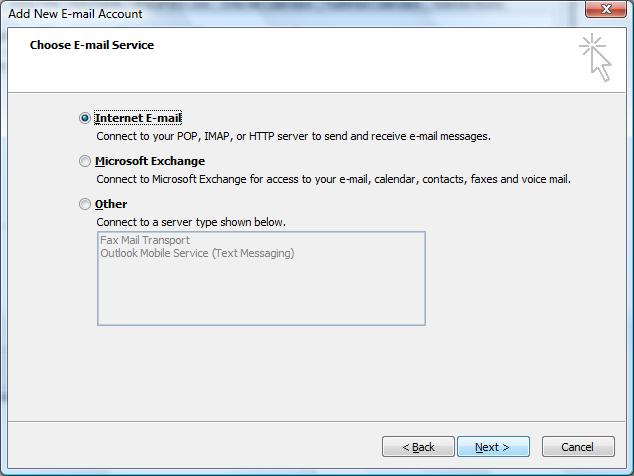Viewport: 634px width, 476px height.
Task: Click the Choose E-mail Service heading
Action: tap(92, 45)
